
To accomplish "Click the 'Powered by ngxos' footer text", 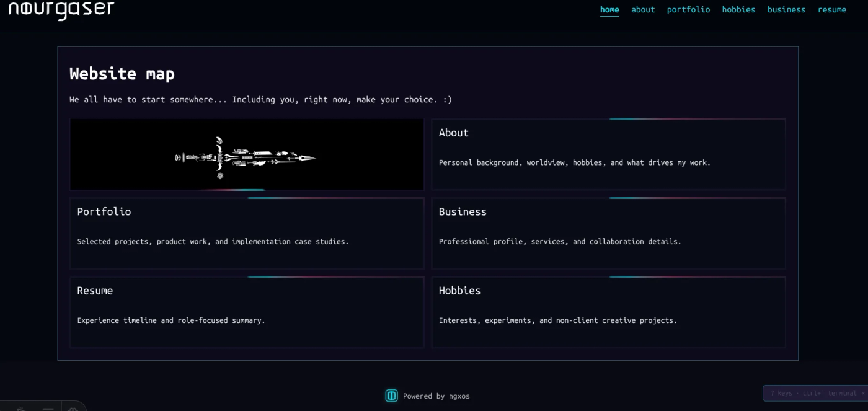I will [436, 396].
